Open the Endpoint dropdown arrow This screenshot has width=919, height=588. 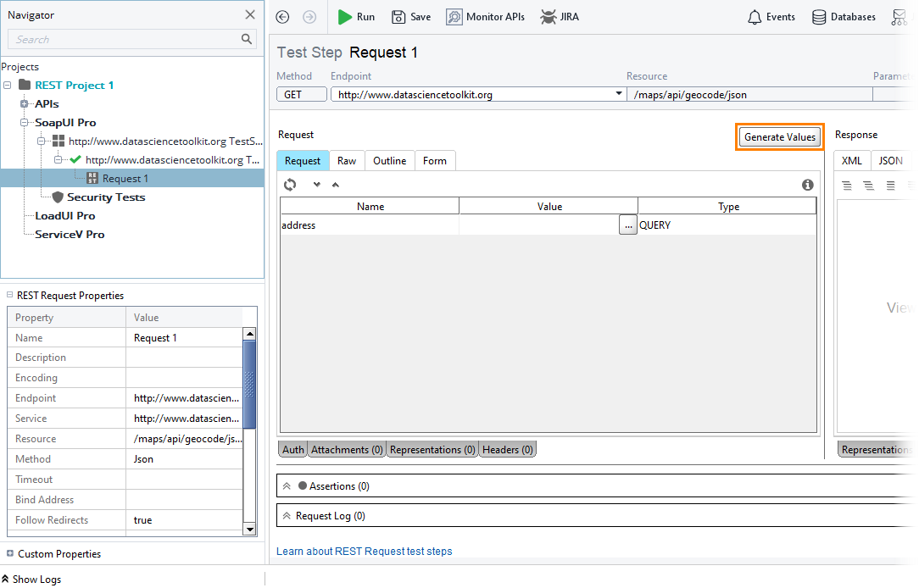click(618, 94)
